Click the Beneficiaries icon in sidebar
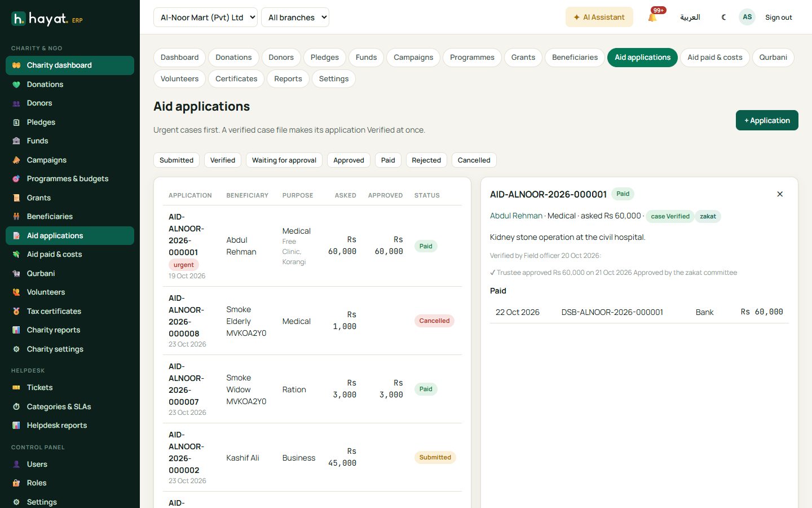Screen dimensions: 812x508 pos(16,217)
